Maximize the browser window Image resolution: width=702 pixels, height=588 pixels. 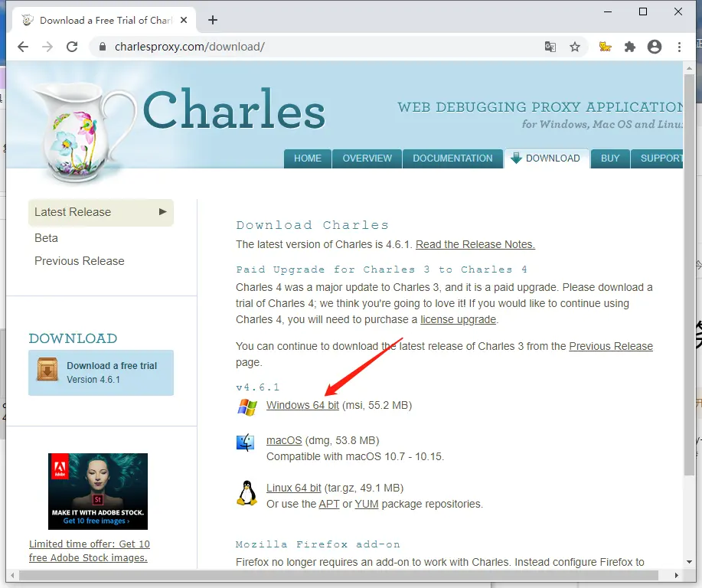tap(643, 11)
